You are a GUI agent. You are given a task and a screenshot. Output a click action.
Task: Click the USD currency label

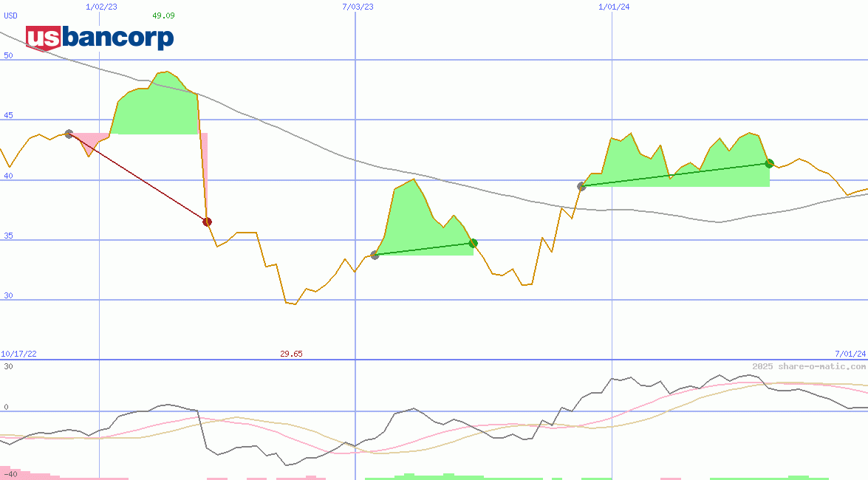click(11, 16)
